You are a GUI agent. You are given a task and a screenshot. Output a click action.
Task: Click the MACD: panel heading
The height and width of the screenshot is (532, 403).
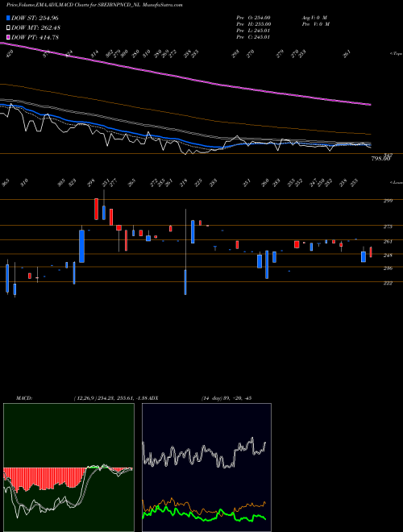[x=24, y=398]
